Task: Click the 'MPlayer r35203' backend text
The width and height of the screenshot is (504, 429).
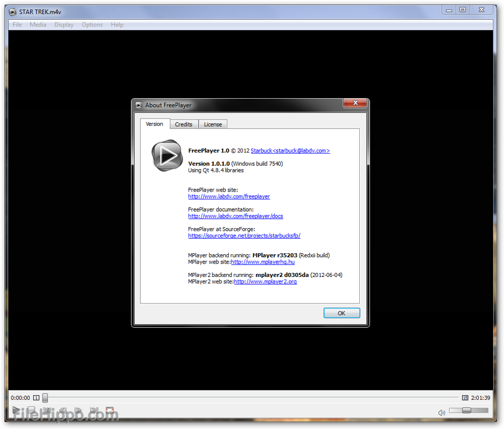Action: pyautogui.click(x=275, y=255)
